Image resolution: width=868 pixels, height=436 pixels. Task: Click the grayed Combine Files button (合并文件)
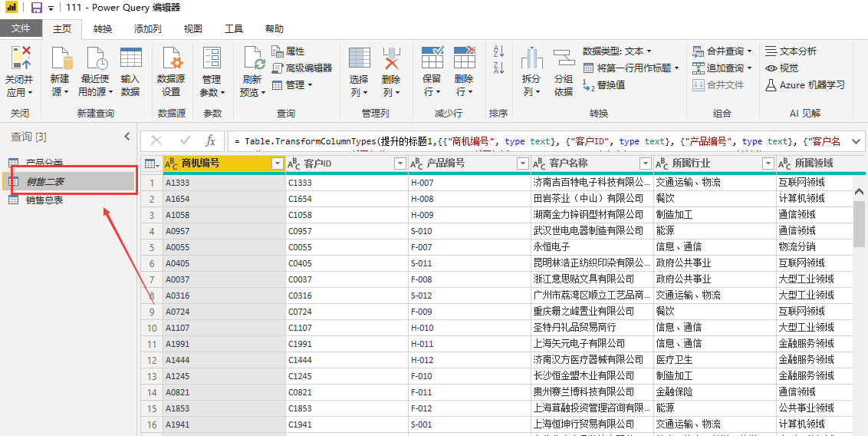(x=718, y=84)
